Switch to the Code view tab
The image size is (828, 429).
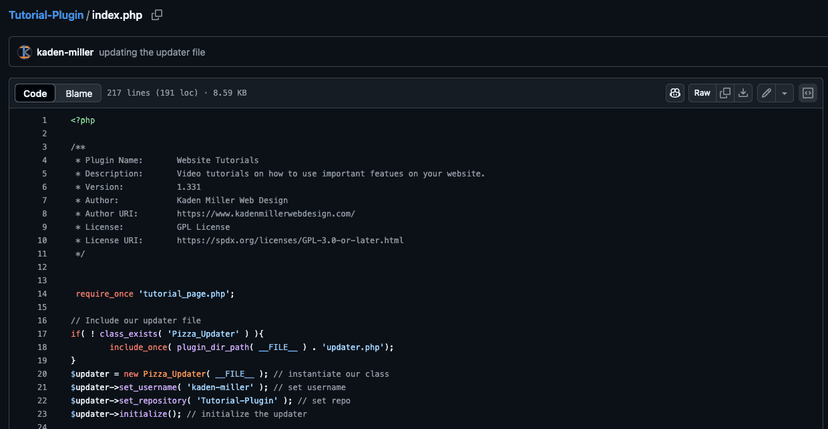(35, 94)
